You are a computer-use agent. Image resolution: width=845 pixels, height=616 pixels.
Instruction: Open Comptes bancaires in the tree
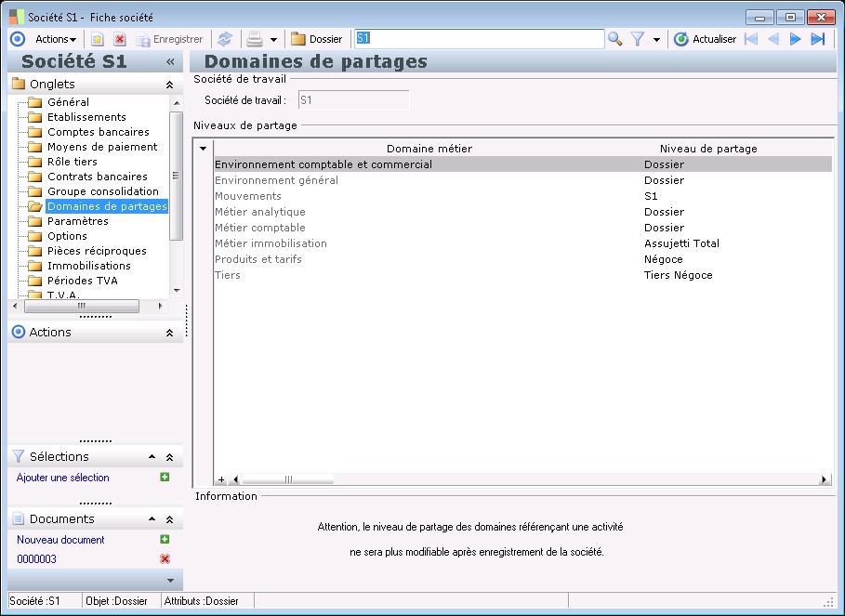[x=99, y=132]
